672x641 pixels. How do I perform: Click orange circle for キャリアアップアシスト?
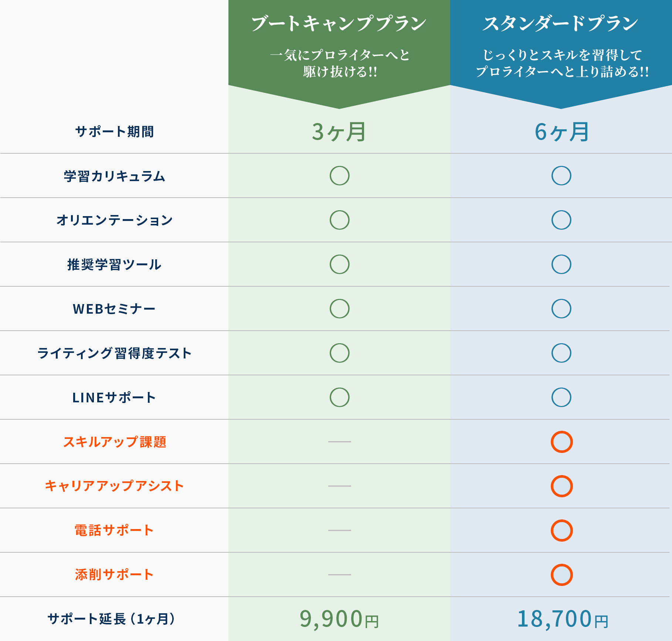pos(561,486)
